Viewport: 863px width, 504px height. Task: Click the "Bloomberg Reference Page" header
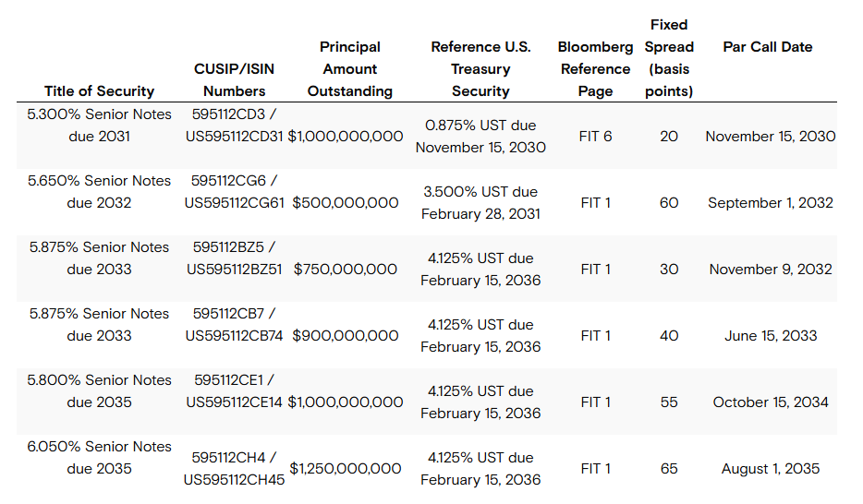[x=595, y=68]
